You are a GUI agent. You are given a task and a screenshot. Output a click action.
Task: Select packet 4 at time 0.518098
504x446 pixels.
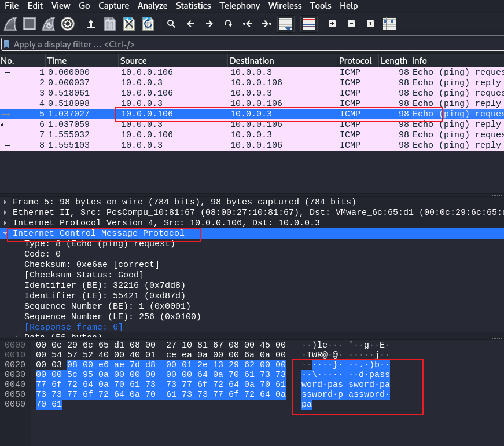tap(252, 103)
